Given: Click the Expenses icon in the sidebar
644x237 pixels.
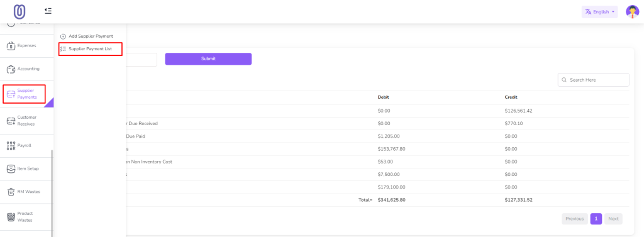Looking at the screenshot, I should point(11,46).
